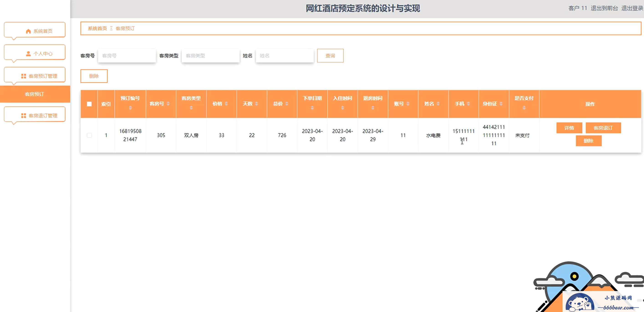Open the 个人中心 sidebar menu
The width and height of the screenshot is (644, 312).
click(35, 53)
